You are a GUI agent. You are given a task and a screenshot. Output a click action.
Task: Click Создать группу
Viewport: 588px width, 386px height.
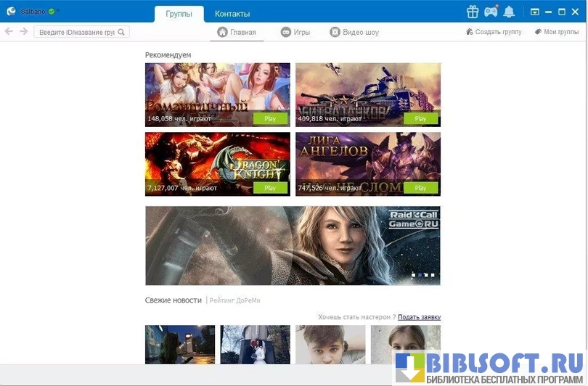(494, 32)
